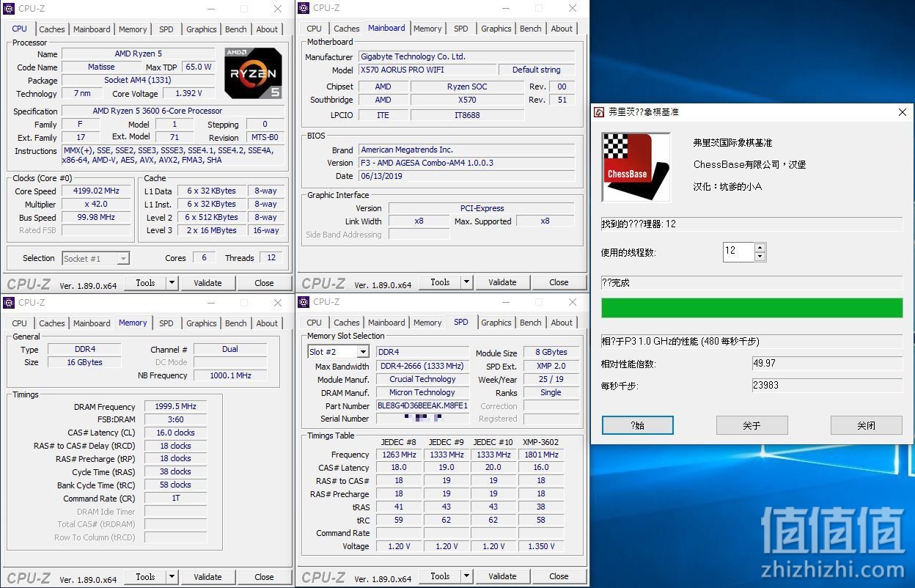This screenshot has height=588, width=915.
Task: Click the title bar icon of the CPU-tab CPU-Z window
Action: [9, 9]
